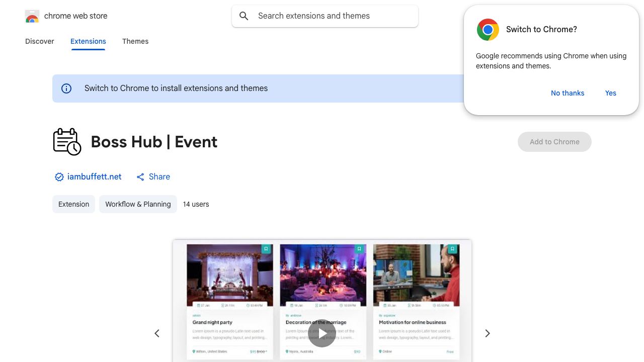Click Yes in Switch to Chrome popup
Screen dimensions: 644x362
point(611,93)
